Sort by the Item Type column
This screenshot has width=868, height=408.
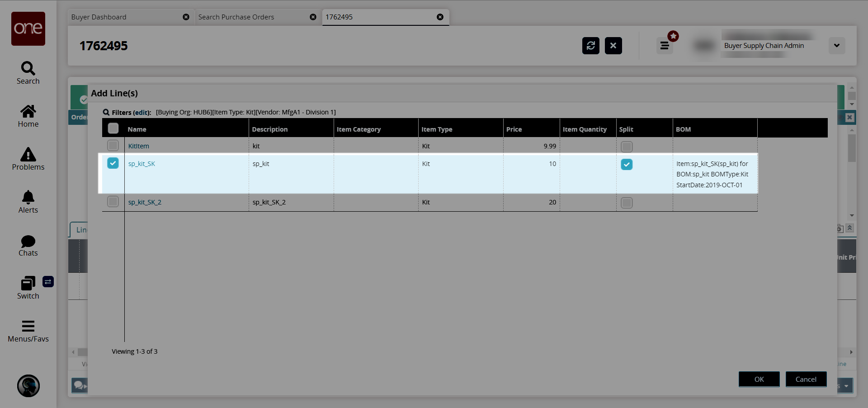pyautogui.click(x=461, y=129)
